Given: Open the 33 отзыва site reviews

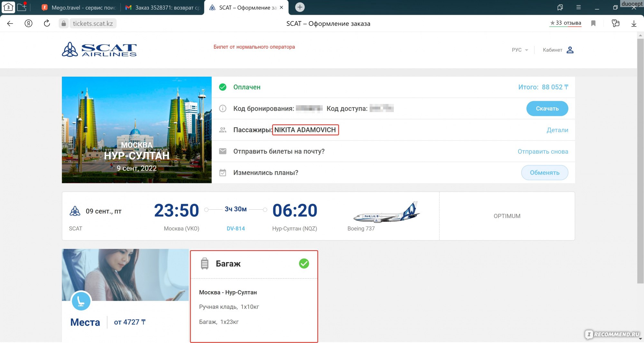Looking at the screenshot, I should [x=565, y=23].
